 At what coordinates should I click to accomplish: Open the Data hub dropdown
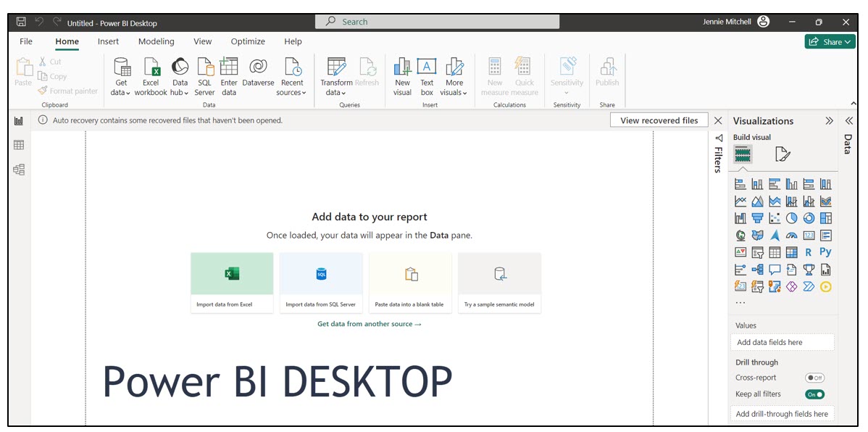(x=180, y=76)
